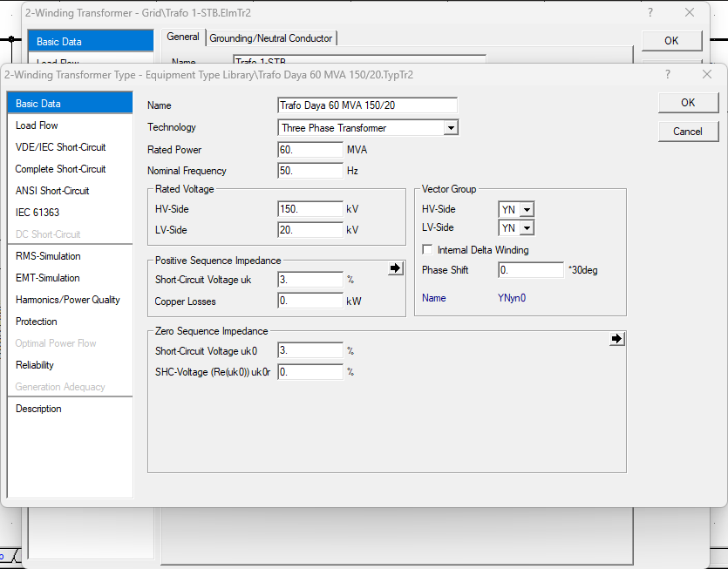Click the Zero Sequence Impedance arrow button
The width and height of the screenshot is (728, 569).
(617, 339)
